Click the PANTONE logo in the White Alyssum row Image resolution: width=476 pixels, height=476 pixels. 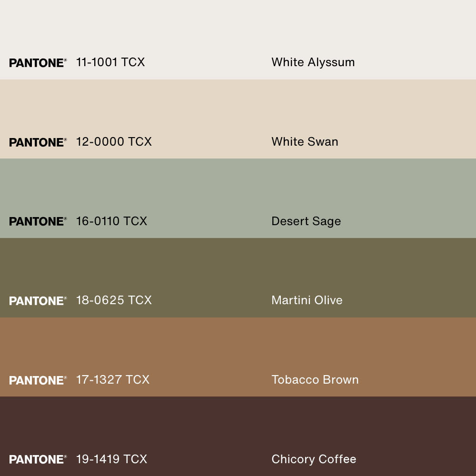click(37, 63)
